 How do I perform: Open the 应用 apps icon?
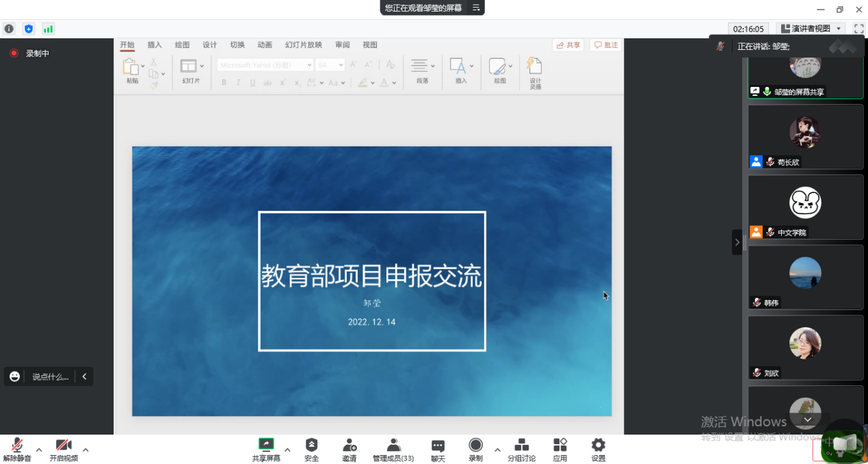coord(560,446)
